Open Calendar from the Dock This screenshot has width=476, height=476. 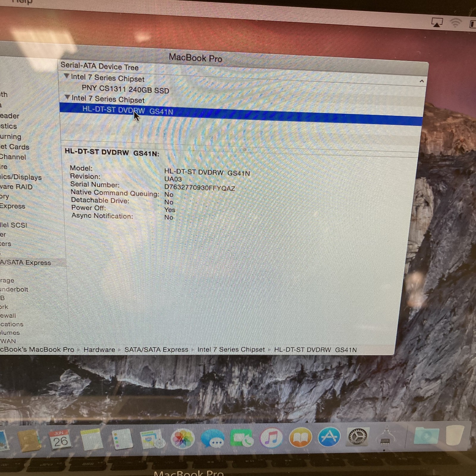pos(60,440)
